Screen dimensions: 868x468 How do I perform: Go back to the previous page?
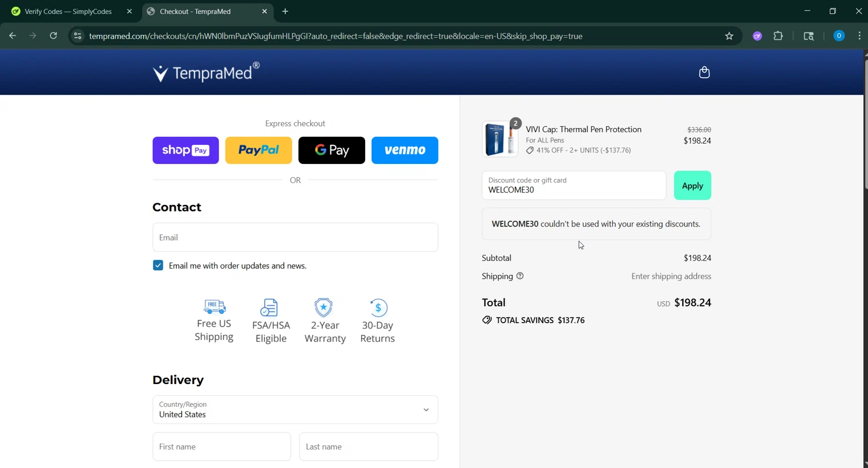tap(13, 36)
